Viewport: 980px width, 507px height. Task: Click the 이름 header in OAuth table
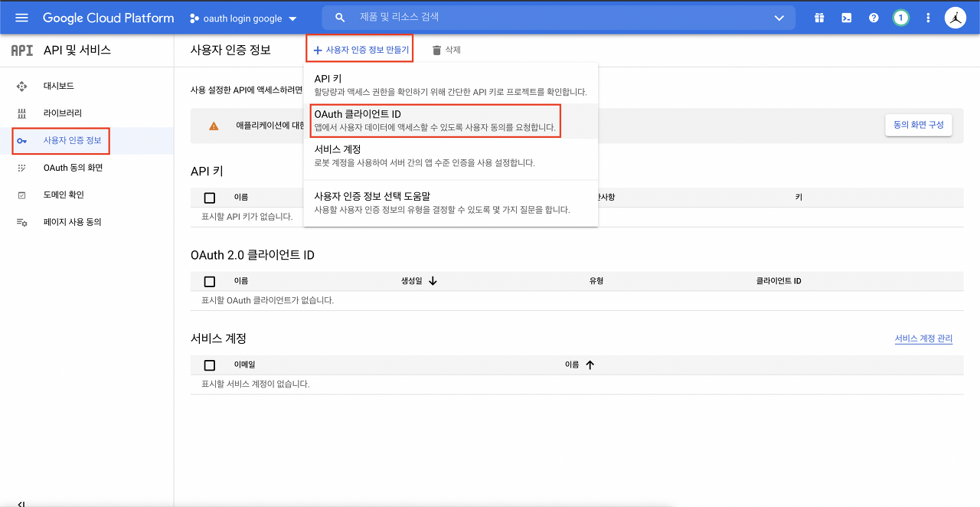(241, 281)
